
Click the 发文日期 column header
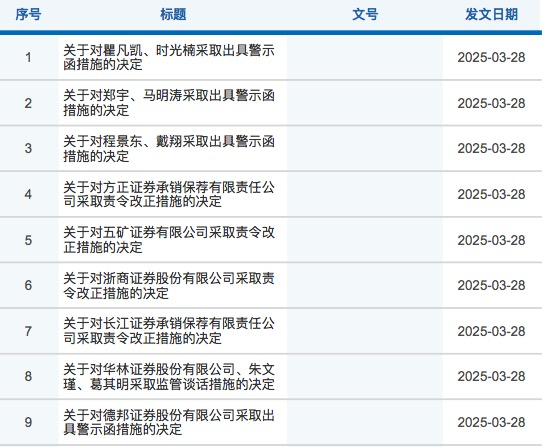491,15
